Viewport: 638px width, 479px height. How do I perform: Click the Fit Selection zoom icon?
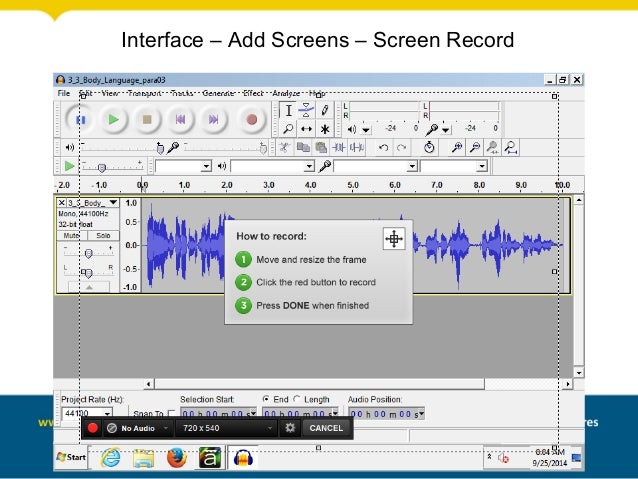[x=493, y=147]
